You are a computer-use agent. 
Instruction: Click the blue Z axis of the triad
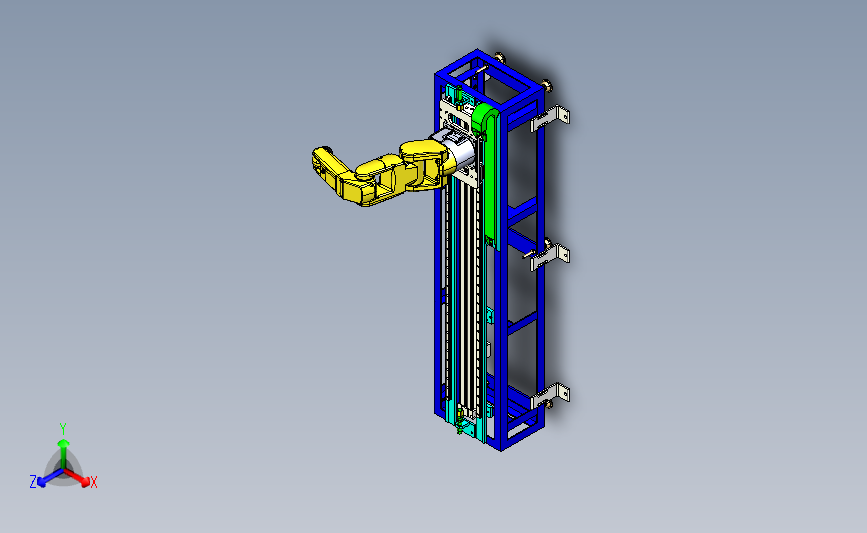50,478
